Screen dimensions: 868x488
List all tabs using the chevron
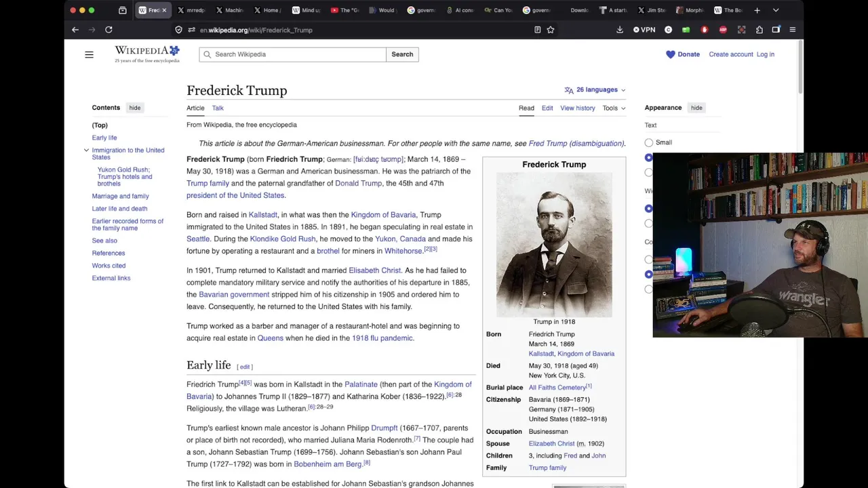776,10
